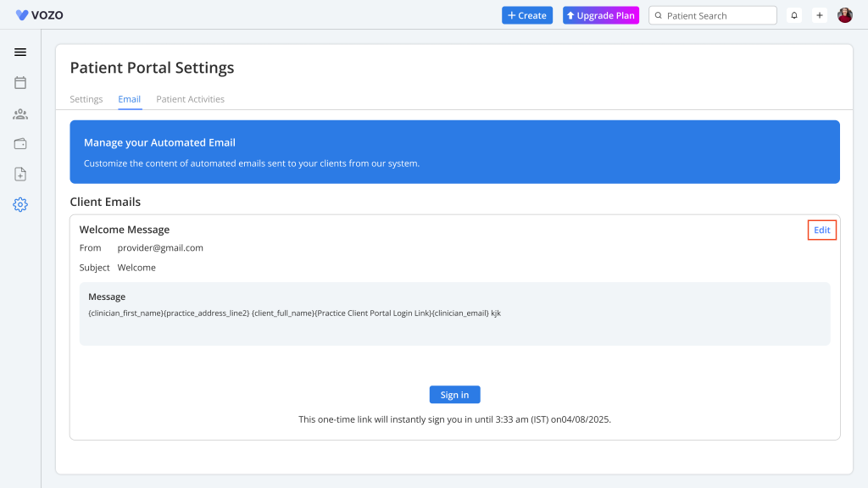
Task: Edit the Welcome Message email
Action: 822,230
